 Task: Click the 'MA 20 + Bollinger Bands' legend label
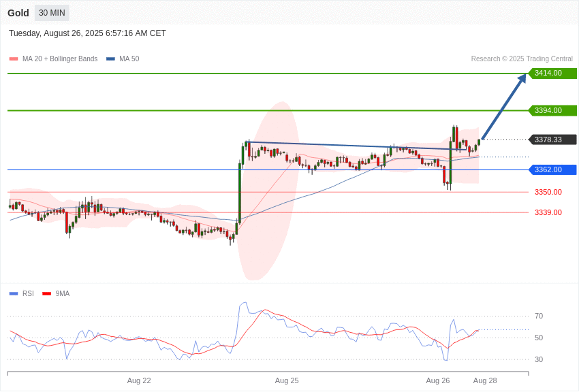60,59
